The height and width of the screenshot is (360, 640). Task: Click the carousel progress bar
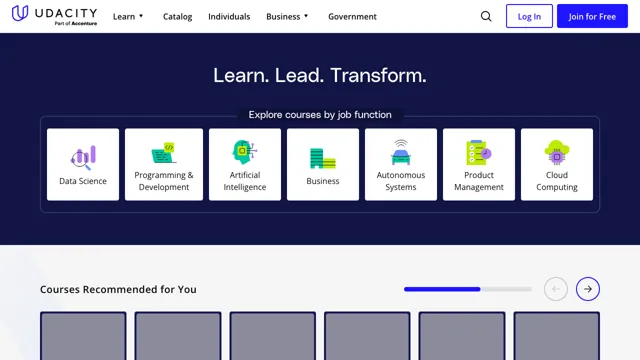point(468,289)
